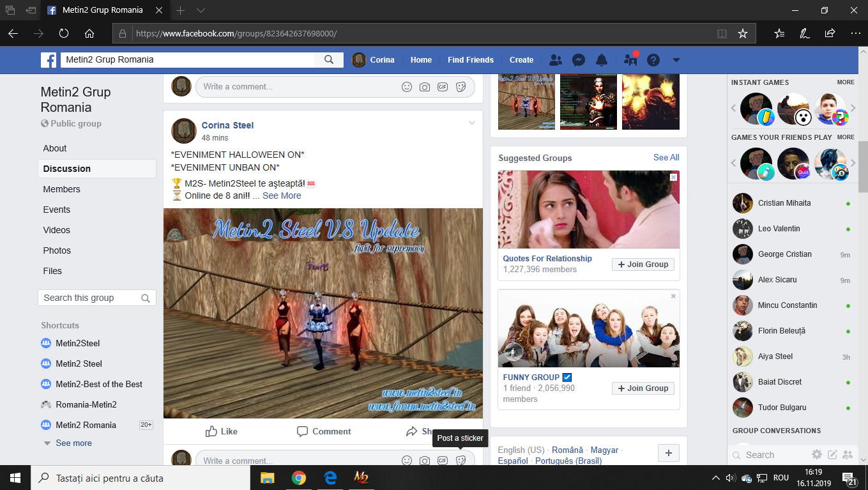
Task: Open the groups icon with red badge
Action: 630,59
